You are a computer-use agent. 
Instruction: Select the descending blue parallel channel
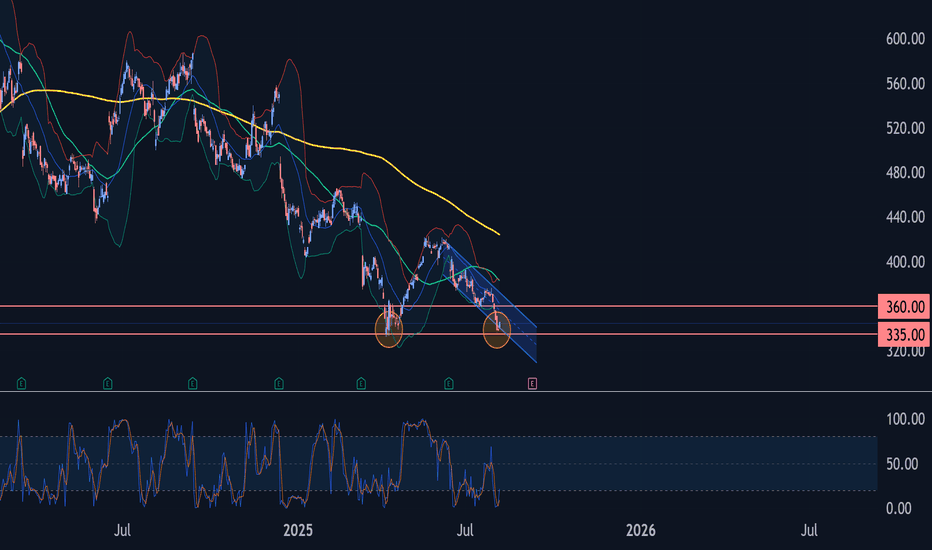[x=492, y=303]
